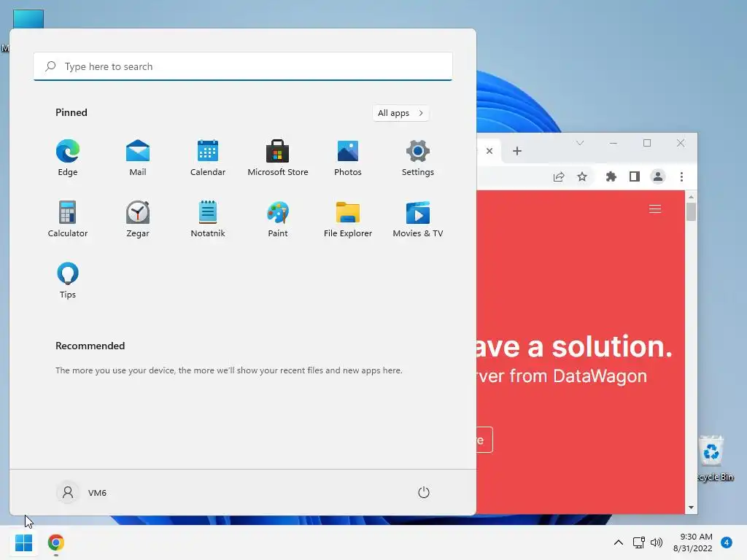Launch the Zegar clock app
Screen dimensions: 747x560
point(138,219)
